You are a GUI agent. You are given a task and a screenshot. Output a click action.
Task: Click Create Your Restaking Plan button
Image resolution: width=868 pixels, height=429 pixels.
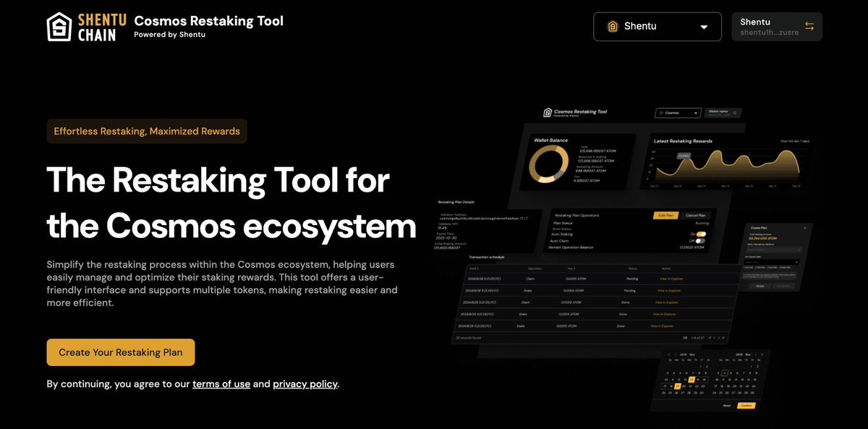tap(121, 352)
